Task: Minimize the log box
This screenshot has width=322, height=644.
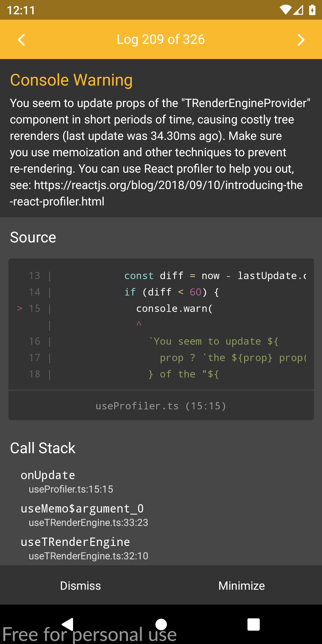Action: click(x=241, y=586)
